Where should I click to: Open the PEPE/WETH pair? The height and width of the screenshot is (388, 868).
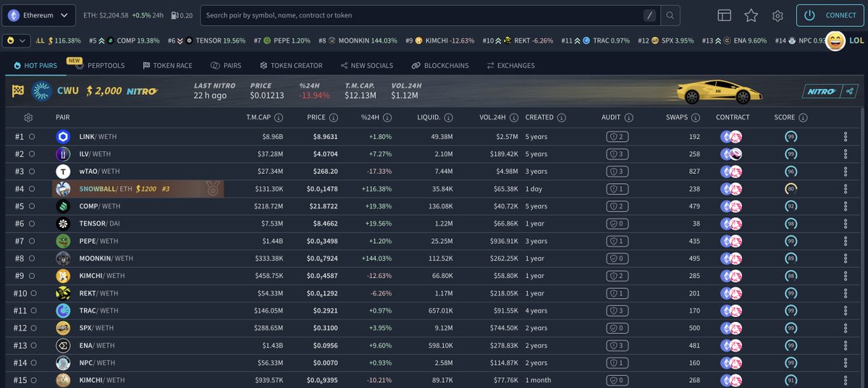click(x=98, y=241)
